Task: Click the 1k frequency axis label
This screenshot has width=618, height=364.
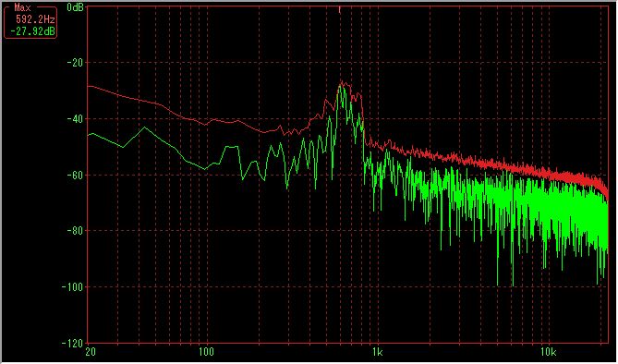Action: 377,352
